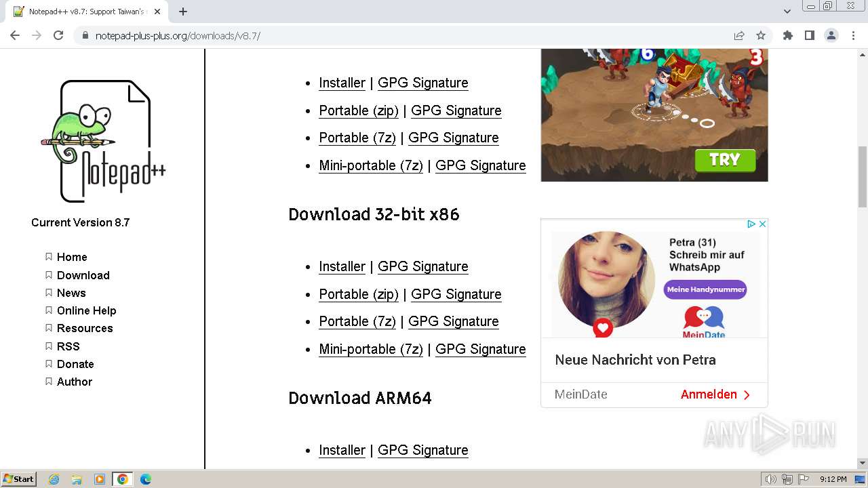
Task: Open the Action Center flag icon
Action: (804, 479)
